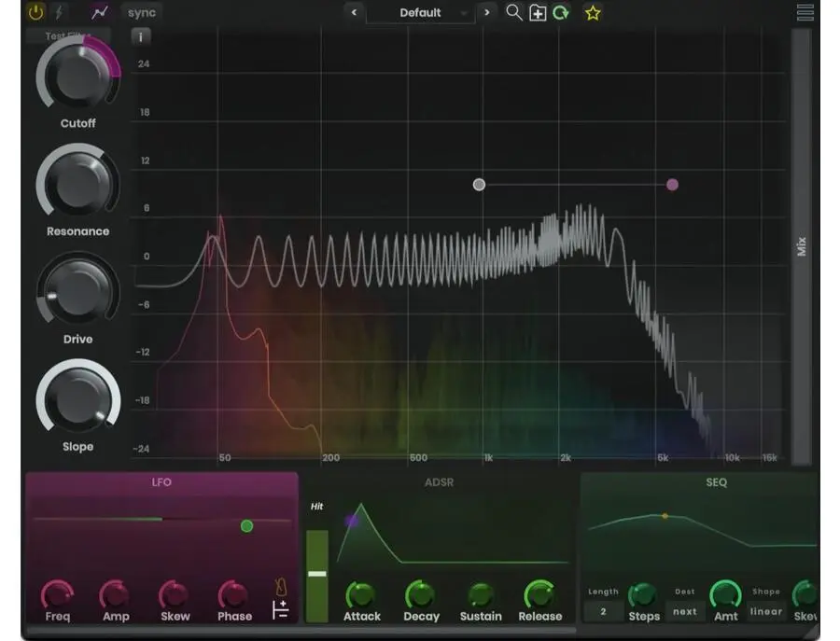Screen dimensions: 840x641
Task: Click the Attack knob
Action: 361,594
